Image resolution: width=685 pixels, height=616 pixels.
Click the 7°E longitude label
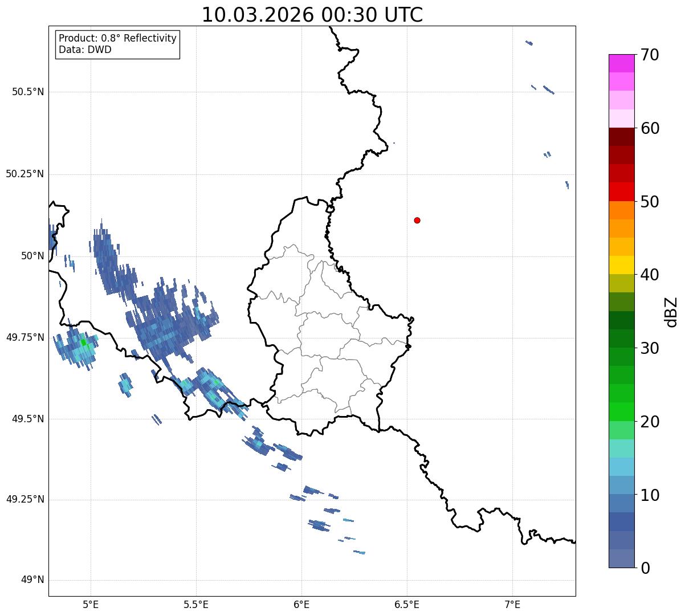[513, 604]
